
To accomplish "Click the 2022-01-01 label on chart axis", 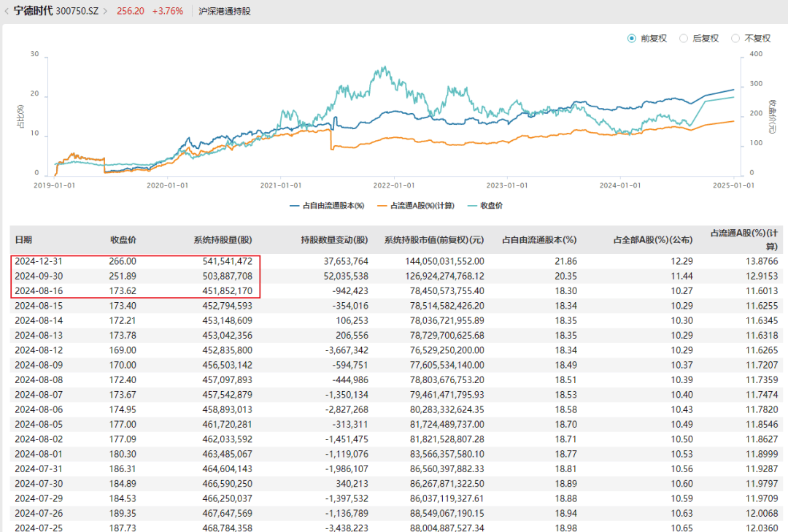I will coord(394,185).
